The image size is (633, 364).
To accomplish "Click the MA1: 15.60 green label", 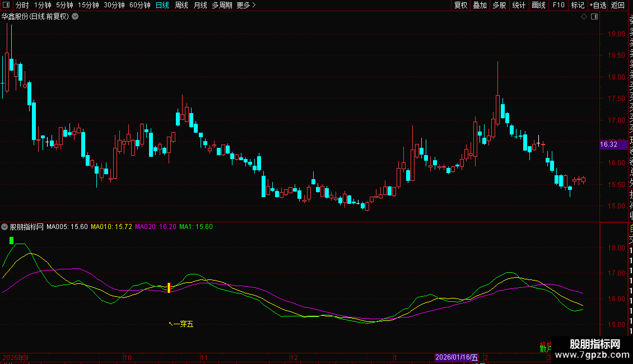I will pos(196,227).
